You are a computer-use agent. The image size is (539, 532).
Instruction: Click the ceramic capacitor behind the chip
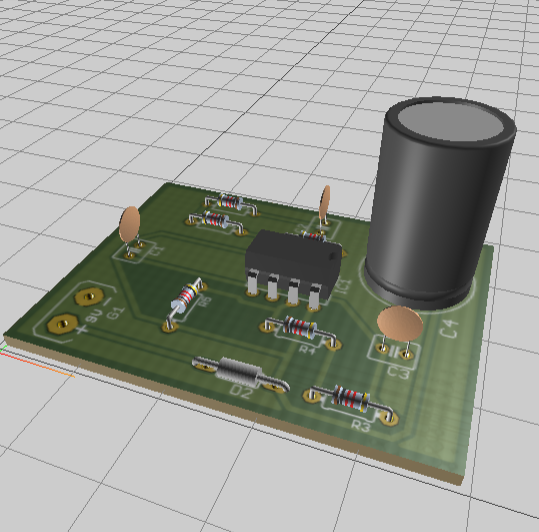324,204
